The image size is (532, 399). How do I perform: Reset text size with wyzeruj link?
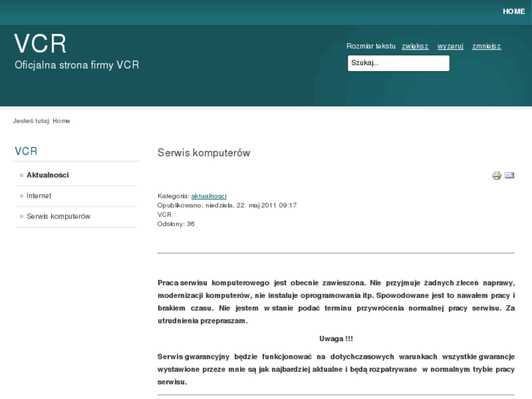click(450, 46)
